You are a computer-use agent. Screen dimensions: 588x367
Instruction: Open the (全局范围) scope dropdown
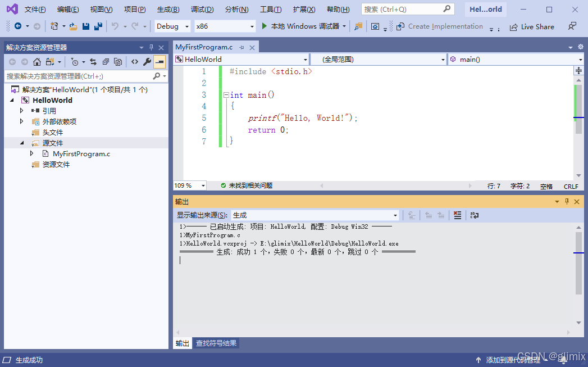379,59
